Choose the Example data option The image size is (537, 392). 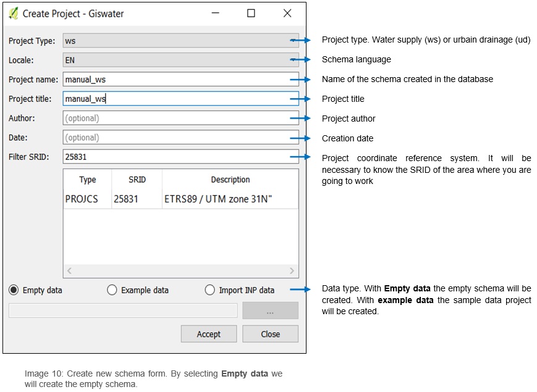tap(112, 290)
